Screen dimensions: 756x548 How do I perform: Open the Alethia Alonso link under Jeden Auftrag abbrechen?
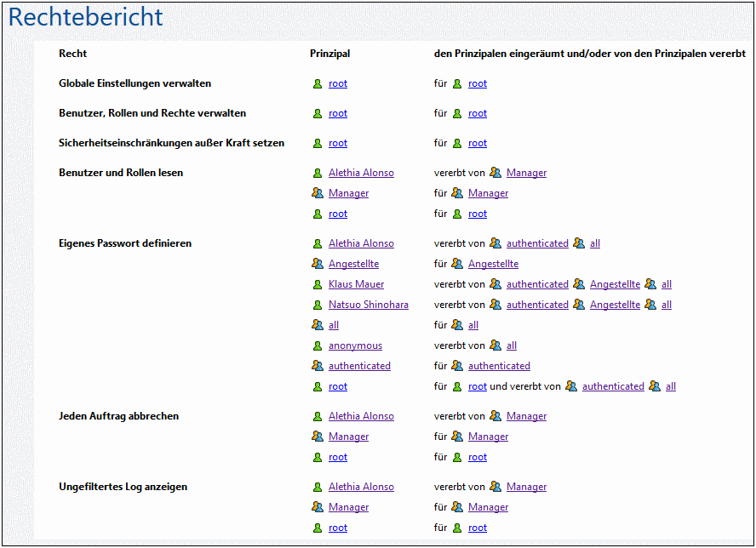[361, 416]
